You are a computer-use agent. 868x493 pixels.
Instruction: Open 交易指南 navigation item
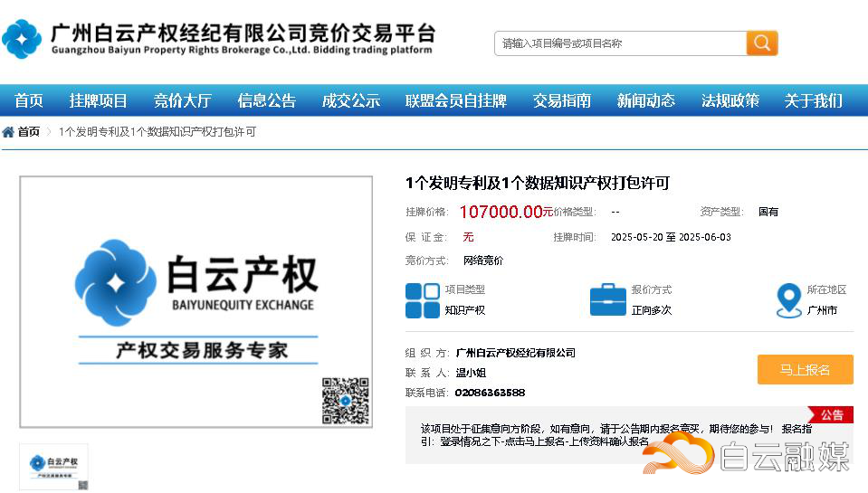point(562,100)
